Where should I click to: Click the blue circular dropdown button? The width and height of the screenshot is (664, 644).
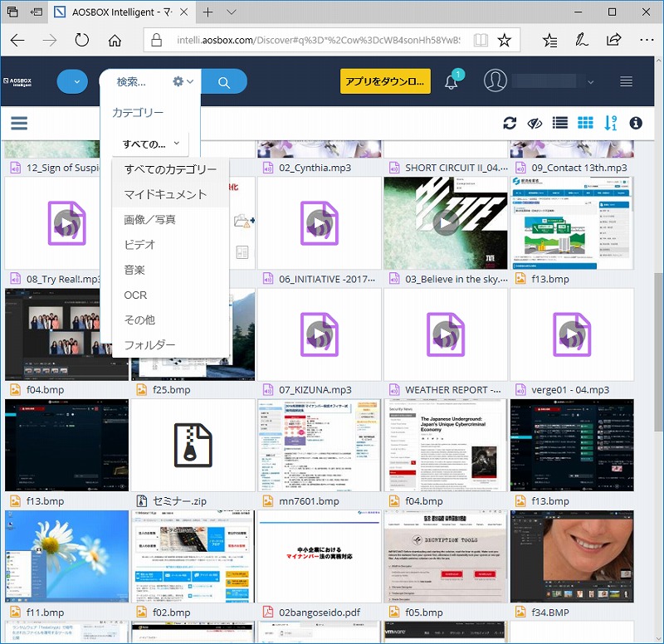point(72,81)
